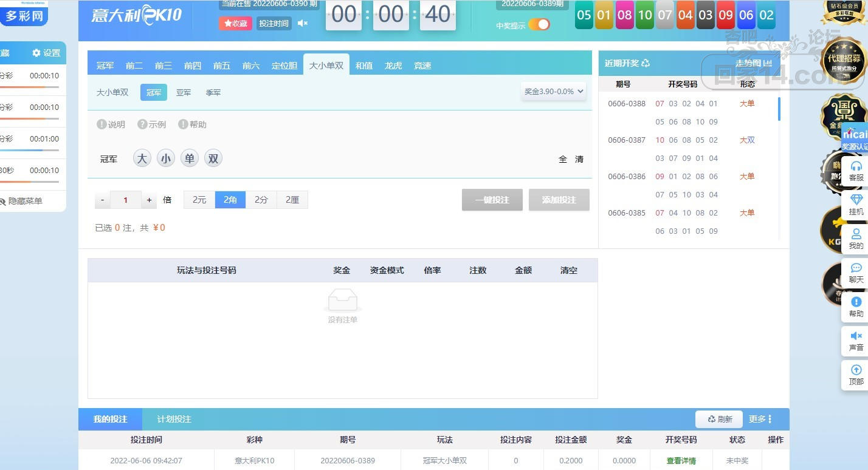868x470 pixels.
Task: Switch to the 龙虎 tab
Action: (x=393, y=66)
